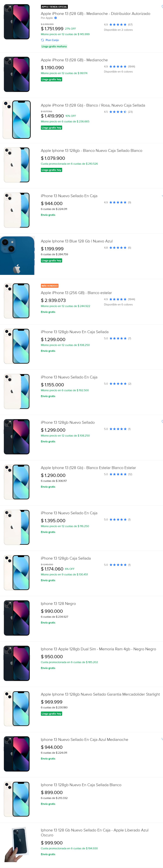Click the 5.0 stars with 7 reviews
The width and height of the screenshot is (163, 868).
118,338
